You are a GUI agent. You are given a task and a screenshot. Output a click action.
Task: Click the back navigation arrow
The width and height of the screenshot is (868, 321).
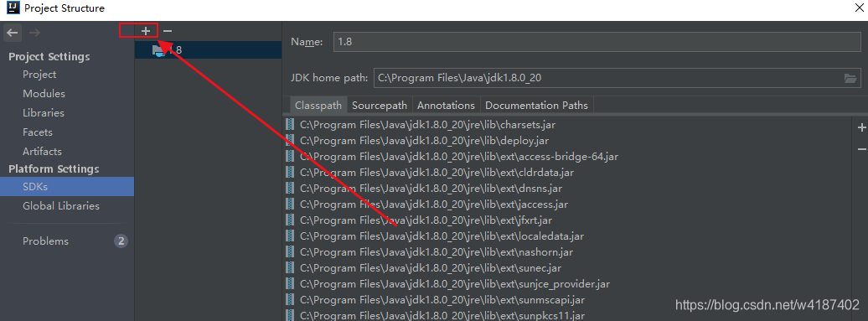pyautogui.click(x=13, y=33)
